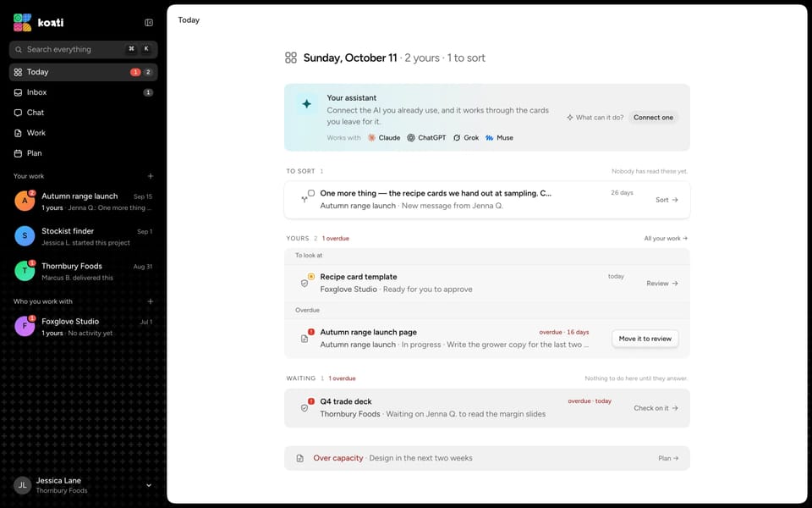Select the Claude assistant icon

point(371,138)
